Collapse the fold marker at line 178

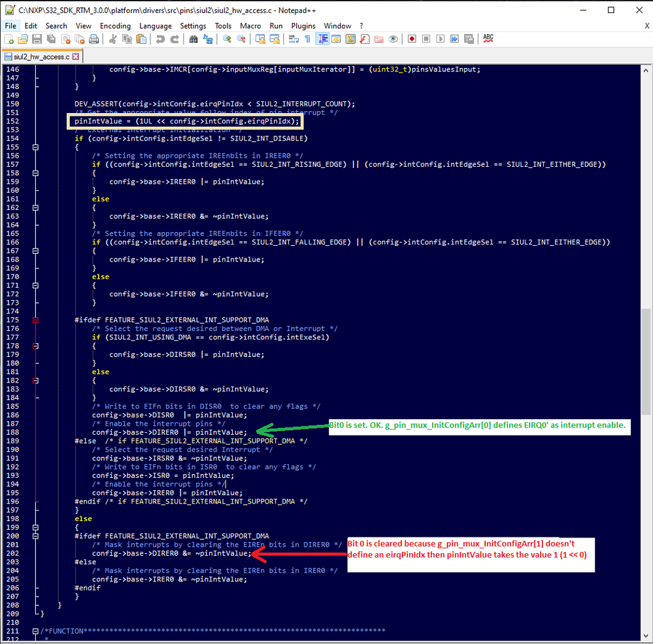coord(36,346)
